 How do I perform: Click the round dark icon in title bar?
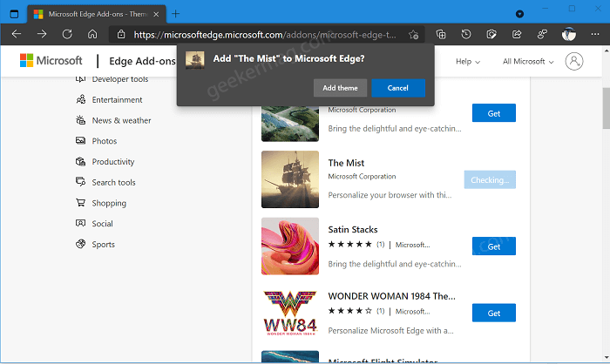[x=519, y=14]
